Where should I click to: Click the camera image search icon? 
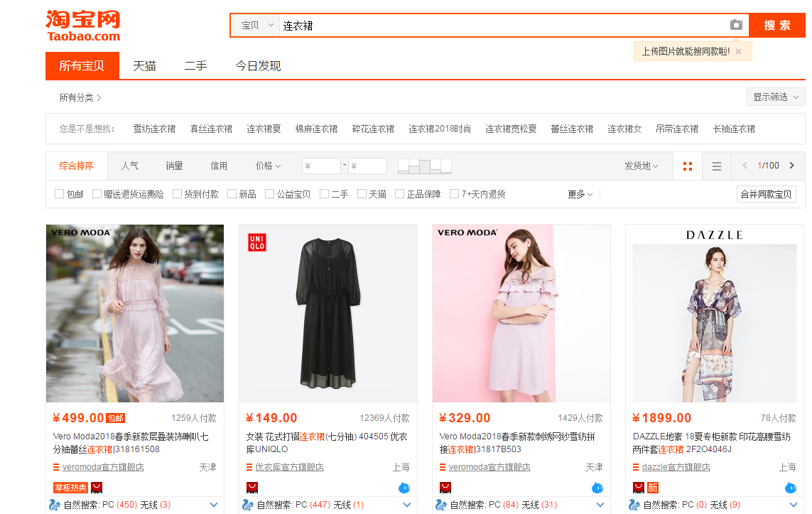coord(736,25)
